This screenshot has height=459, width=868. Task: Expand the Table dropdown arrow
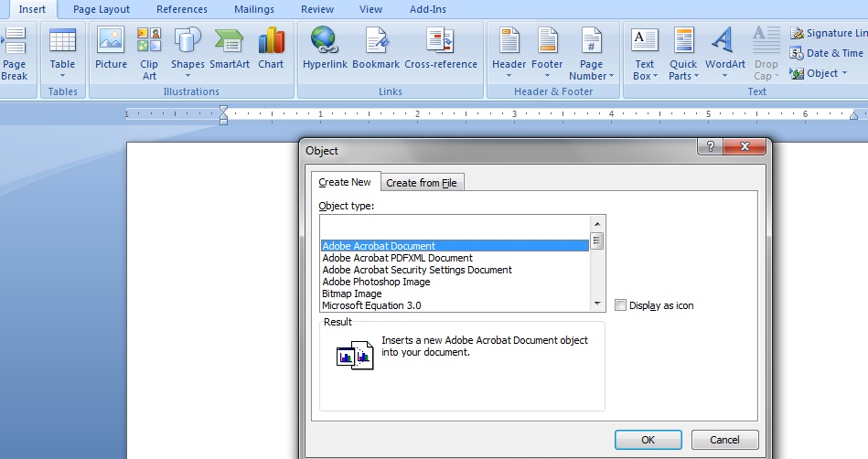[62, 76]
